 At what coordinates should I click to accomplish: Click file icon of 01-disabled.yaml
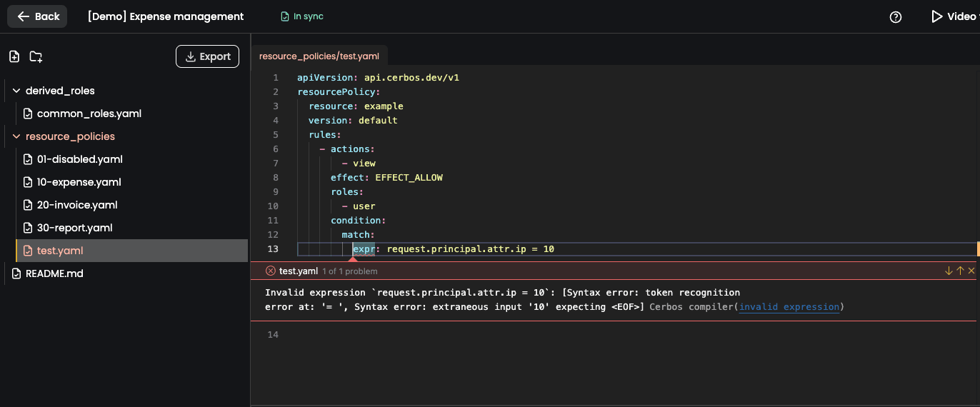coord(28,159)
